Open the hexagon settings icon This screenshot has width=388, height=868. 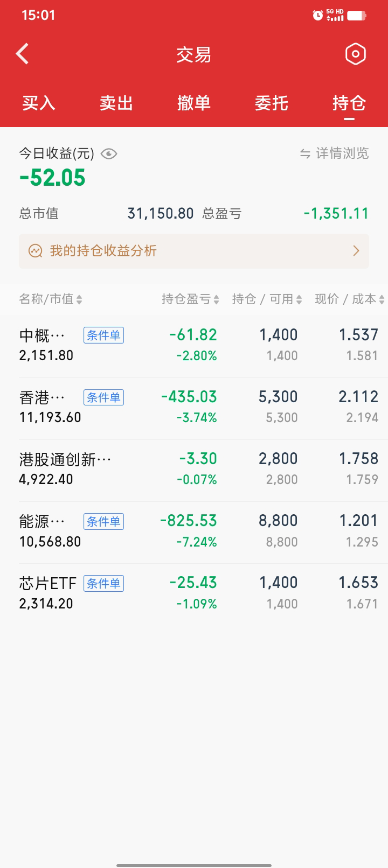click(x=355, y=54)
